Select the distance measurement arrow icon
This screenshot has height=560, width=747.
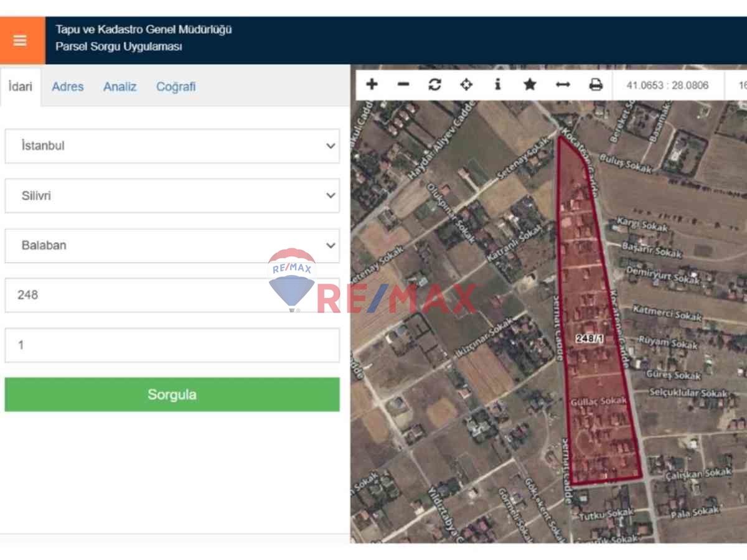pyautogui.click(x=562, y=85)
